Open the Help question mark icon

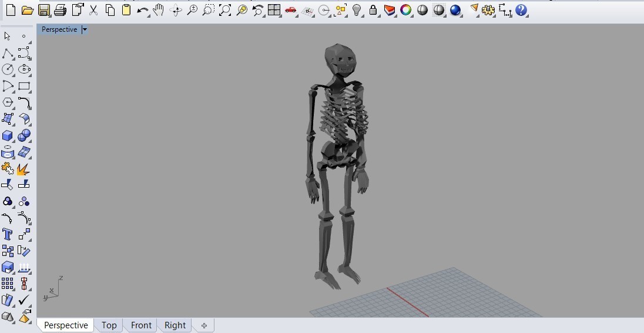pos(521,10)
